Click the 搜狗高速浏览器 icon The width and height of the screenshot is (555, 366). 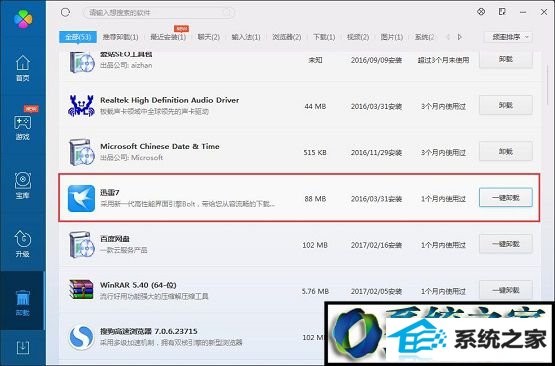pyautogui.click(x=81, y=337)
